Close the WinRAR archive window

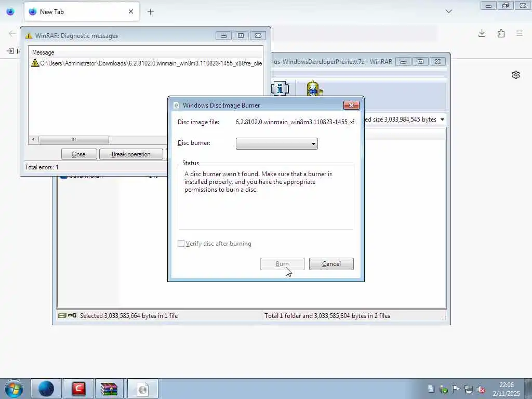(x=437, y=62)
